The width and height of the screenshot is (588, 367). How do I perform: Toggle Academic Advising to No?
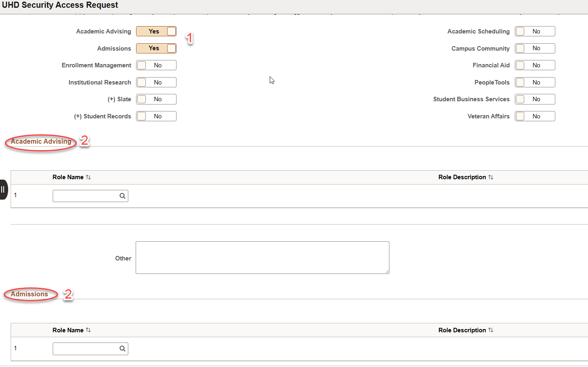click(156, 31)
